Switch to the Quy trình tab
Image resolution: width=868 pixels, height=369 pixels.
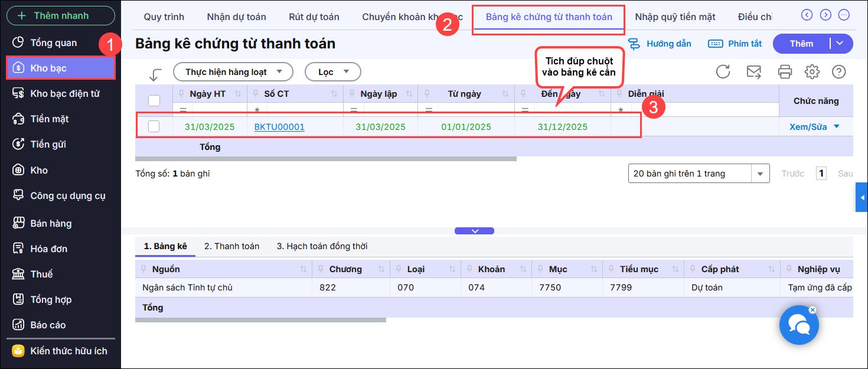click(x=164, y=17)
